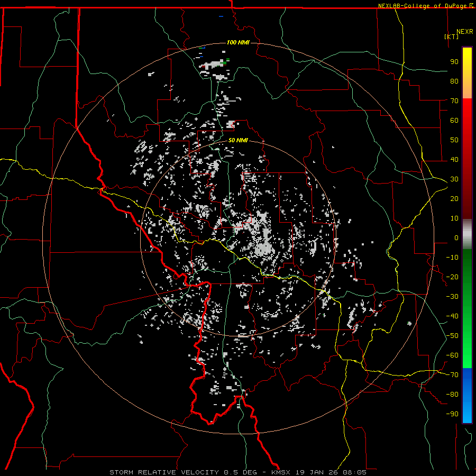Click the 19 JAN 26 date stamp
The image size is (476, 476).
[316, 472]
